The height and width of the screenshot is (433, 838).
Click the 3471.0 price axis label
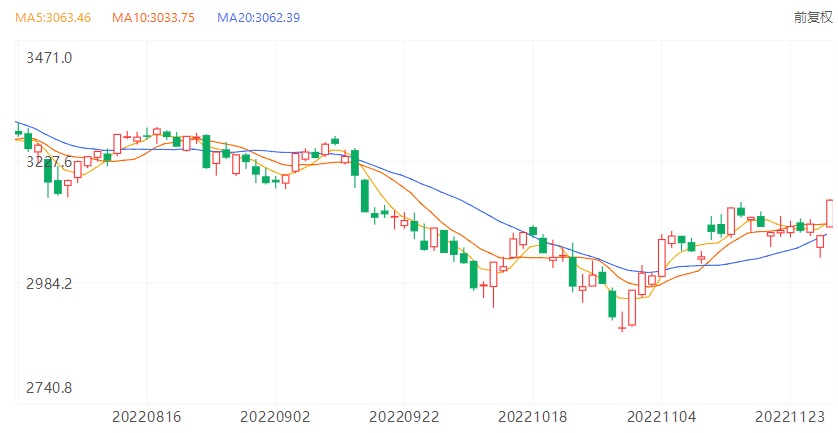point(49,58)
